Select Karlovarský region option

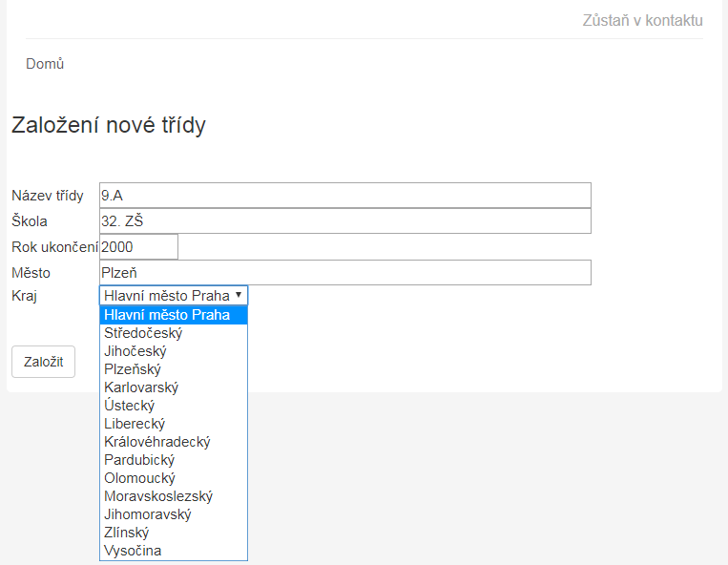[141, 387]
